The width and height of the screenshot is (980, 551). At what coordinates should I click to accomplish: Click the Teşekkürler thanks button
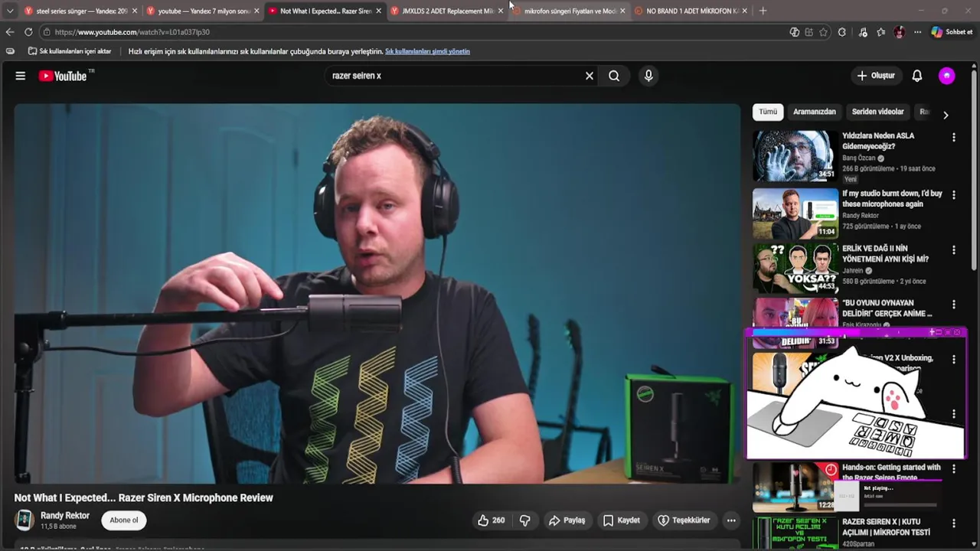[684, 520]
